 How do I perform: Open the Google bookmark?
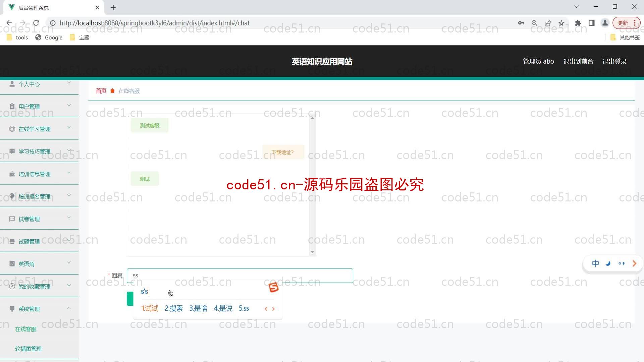49,38
